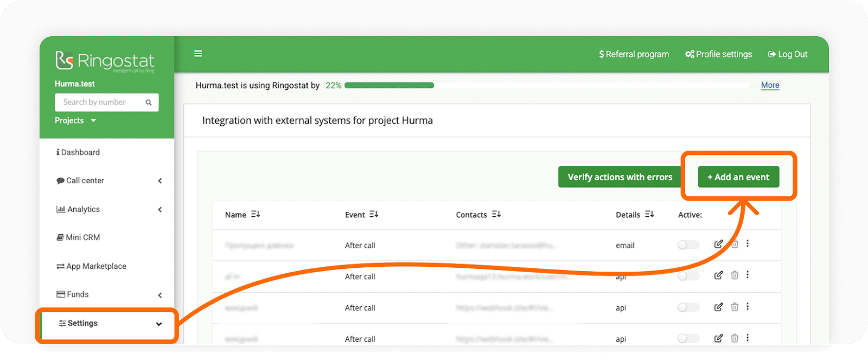Click Verify actions with errors button

click(620, 177)
